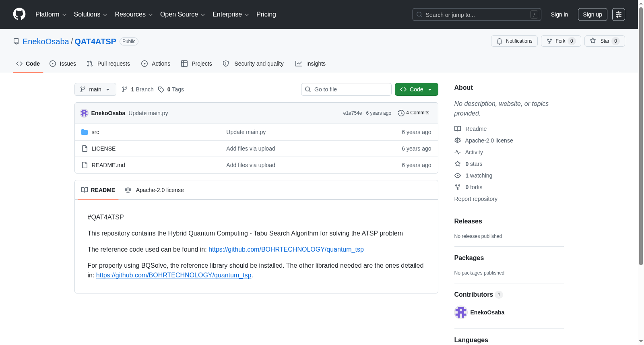Open the green Code clone dropdown

click(417, 89)
